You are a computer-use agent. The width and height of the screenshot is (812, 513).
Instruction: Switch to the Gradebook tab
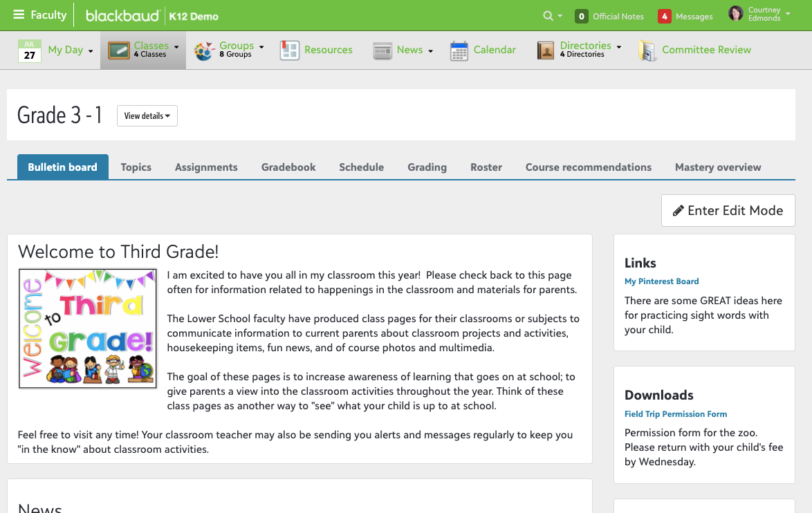[288, 167]
